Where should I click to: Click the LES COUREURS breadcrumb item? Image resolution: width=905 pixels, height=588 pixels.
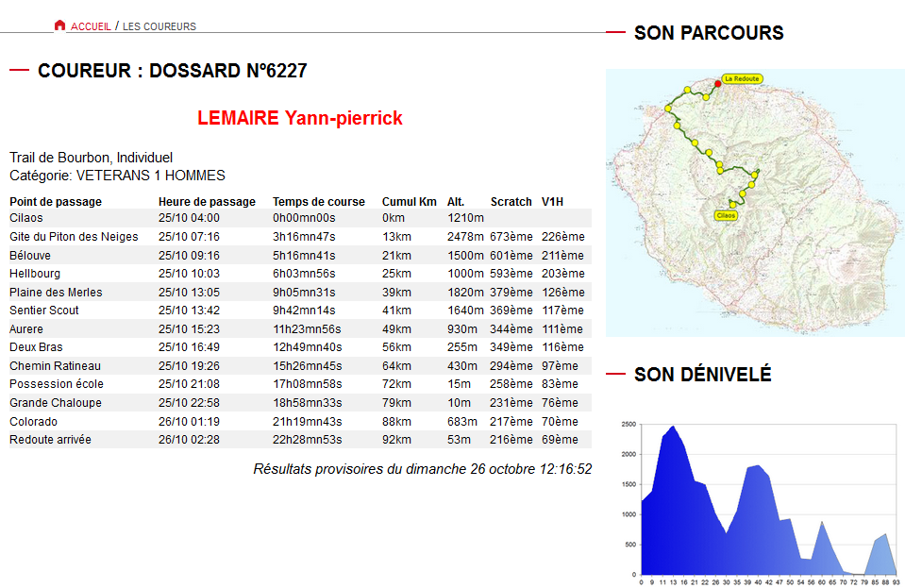pyautogui.click(x=159, y=26)
